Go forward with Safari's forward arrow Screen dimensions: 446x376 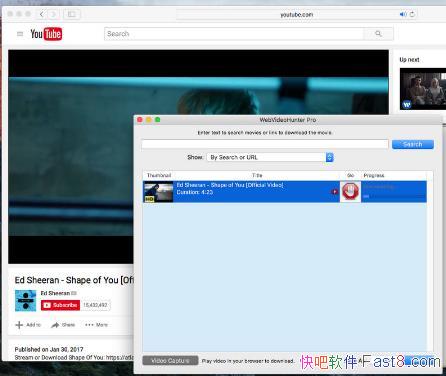coord(53,14)
